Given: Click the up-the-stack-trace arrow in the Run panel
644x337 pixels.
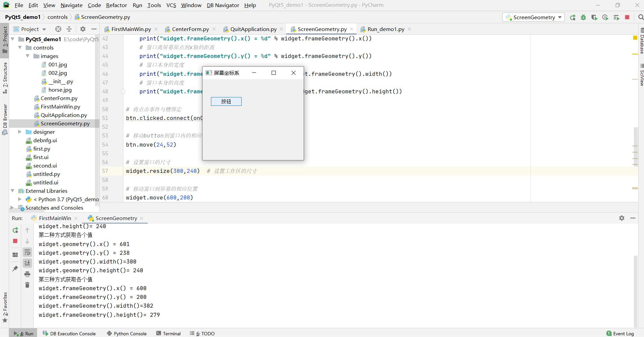Looking at the screenshot, I should [x=27, y=230].
